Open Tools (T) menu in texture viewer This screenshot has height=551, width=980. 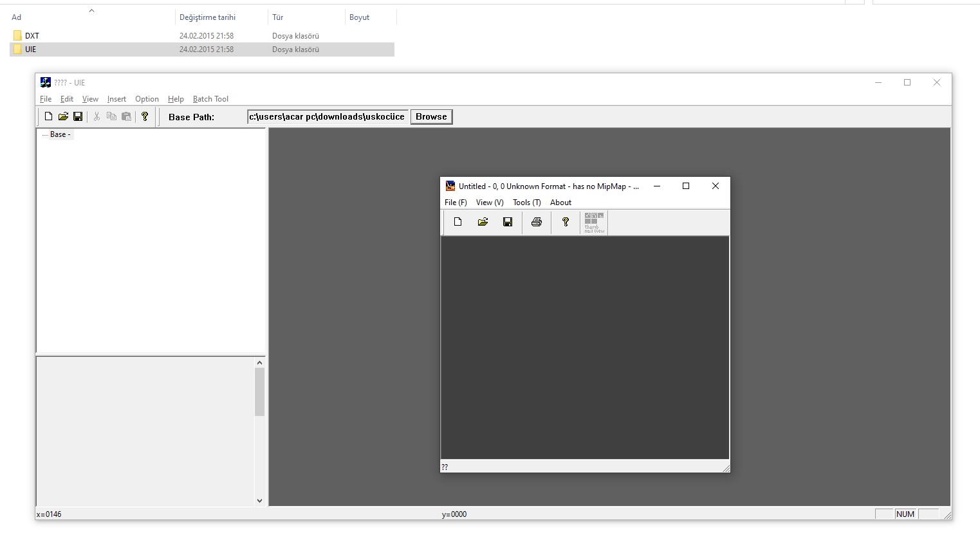527,203
